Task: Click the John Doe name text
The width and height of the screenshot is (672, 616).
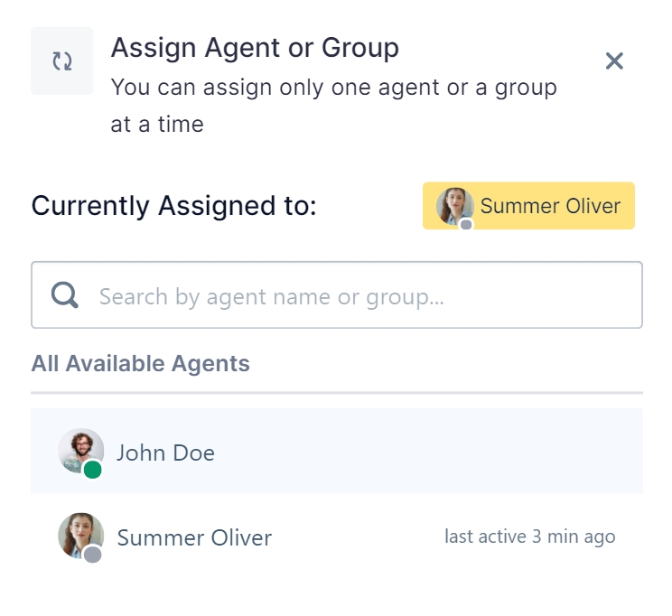Action: tap(165, 453)
